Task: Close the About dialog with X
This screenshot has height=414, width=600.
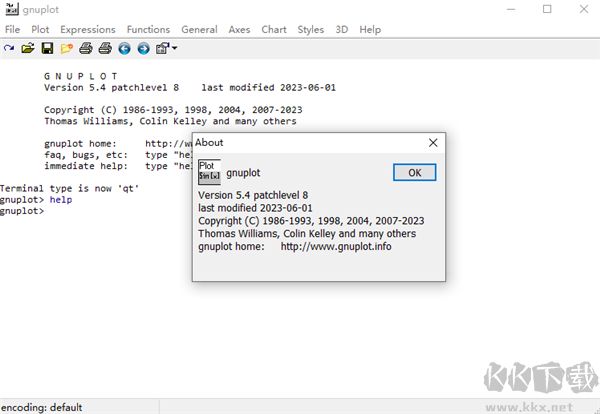Action: point(433,143)
